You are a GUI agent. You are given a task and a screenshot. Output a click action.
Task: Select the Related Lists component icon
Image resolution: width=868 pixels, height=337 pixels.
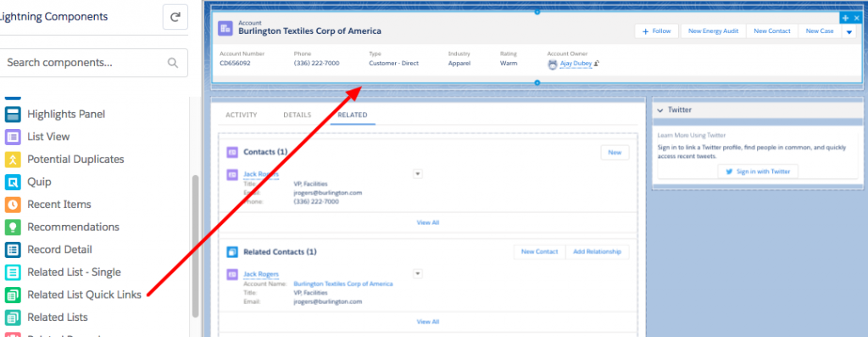coord(13,317)
